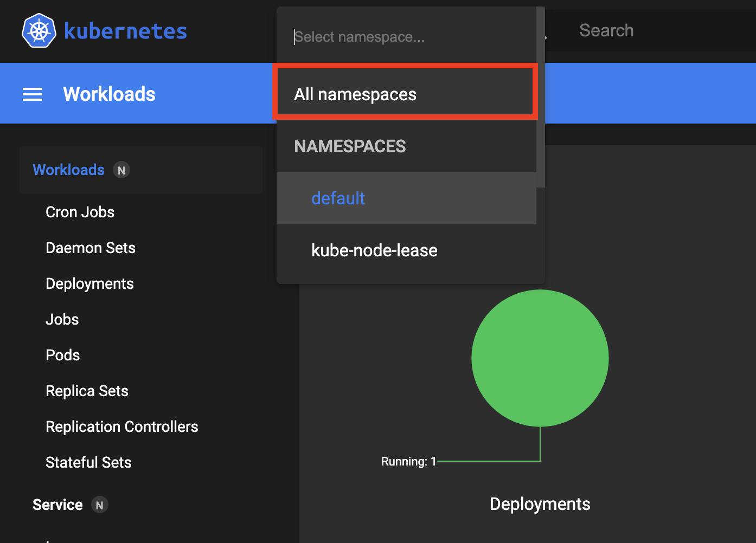Click the Replica Sets link
The image size is (756, 543).
pyautogui.click(x=87, y=391)
